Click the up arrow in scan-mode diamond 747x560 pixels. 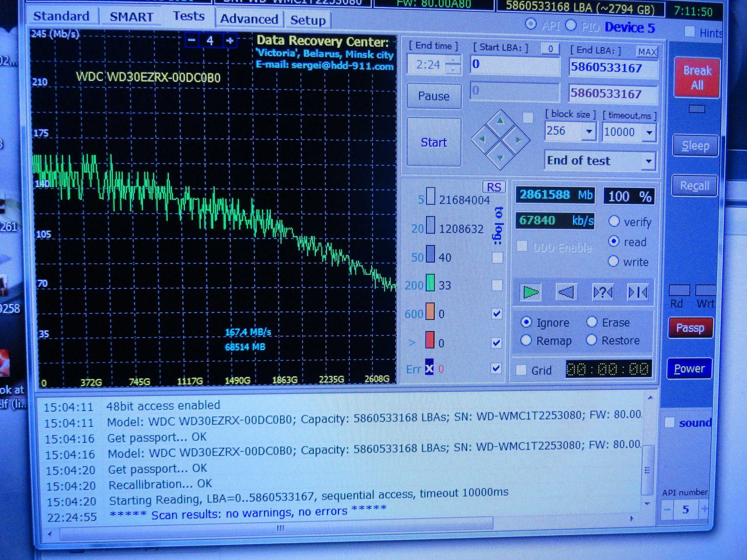pos(501,121)
